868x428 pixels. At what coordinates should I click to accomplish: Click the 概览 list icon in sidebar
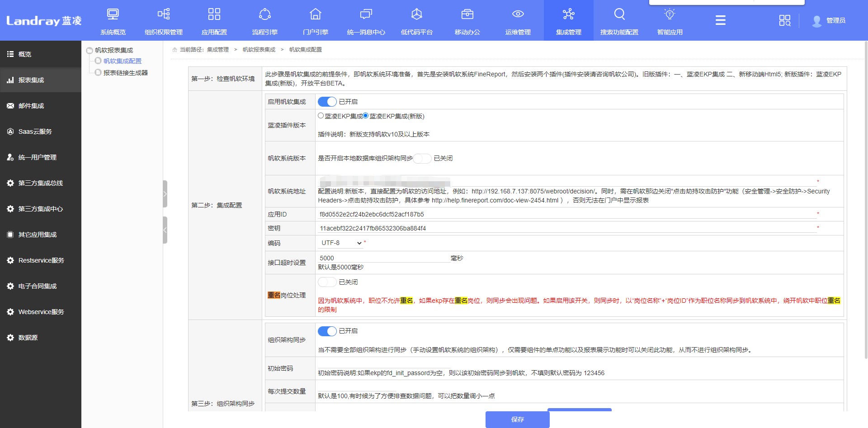[10, 54]
